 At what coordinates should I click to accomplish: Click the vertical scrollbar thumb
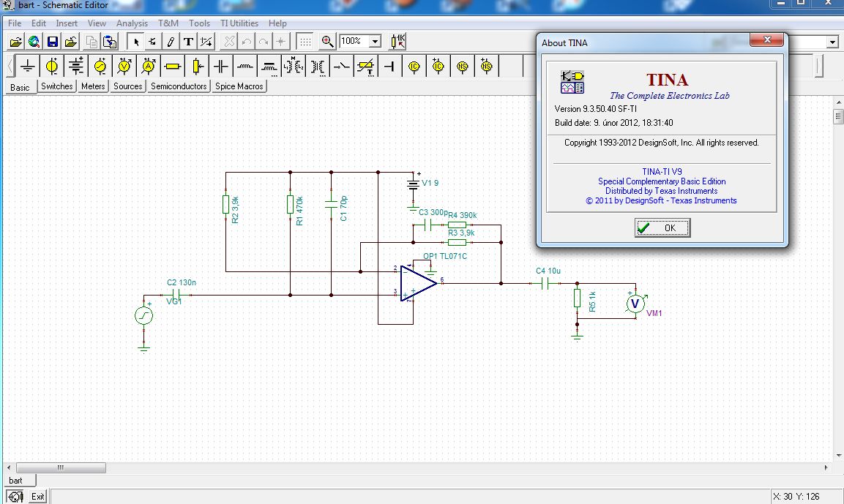(838, 117)
